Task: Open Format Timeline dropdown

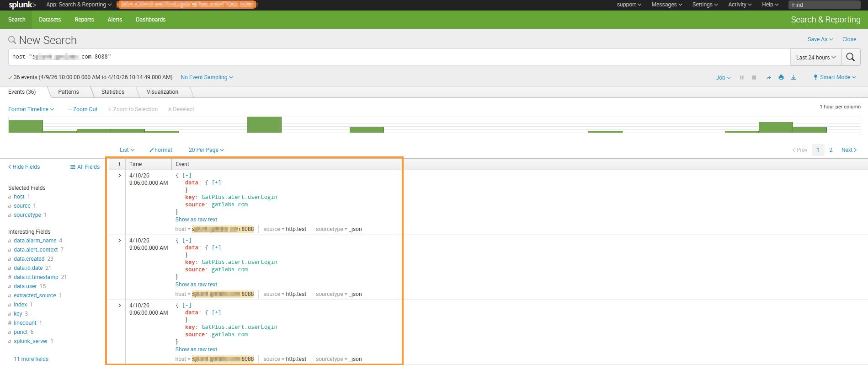Action: (x=31, y=109)
